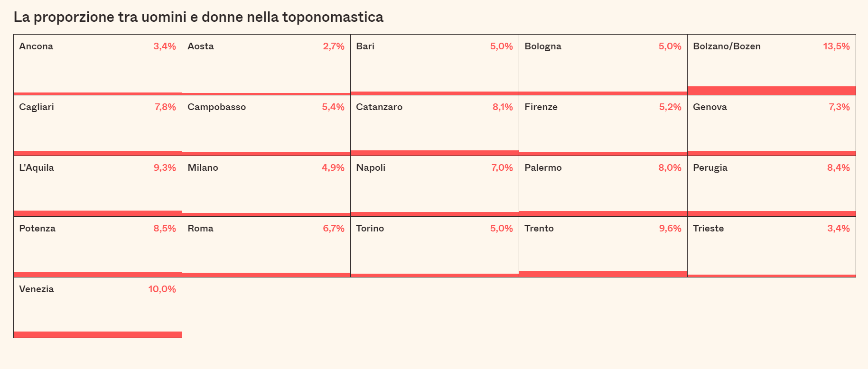The width and height of the screenshot is (868, 369).
Task: Click the Bolzano/Bozen red bar
Action: coord(771,91)
